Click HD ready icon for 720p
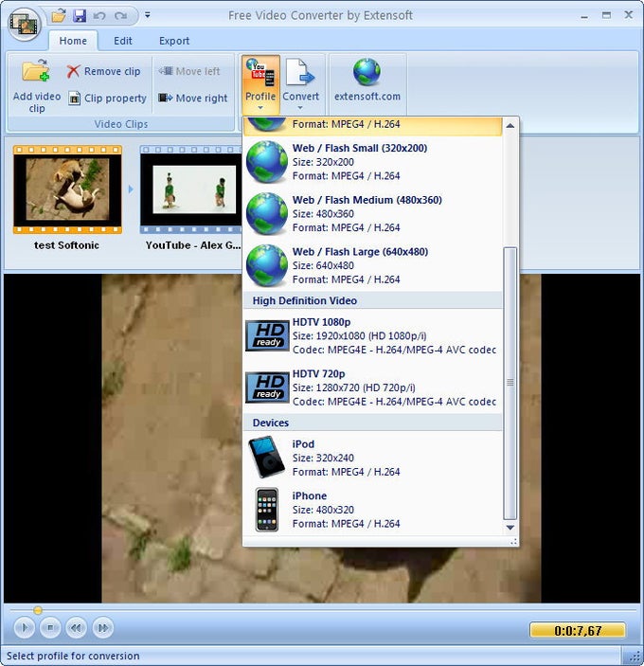The image size is (644, 666). 267,387
